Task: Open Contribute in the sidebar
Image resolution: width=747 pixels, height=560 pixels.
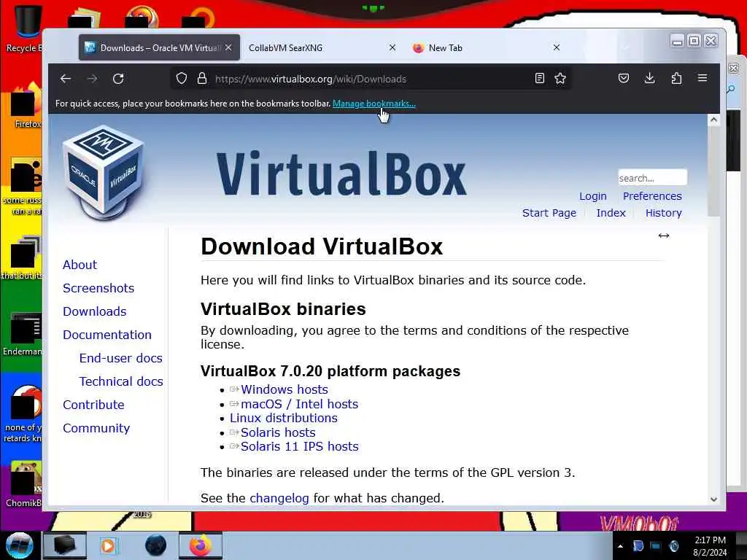Action: pos(93,405)
